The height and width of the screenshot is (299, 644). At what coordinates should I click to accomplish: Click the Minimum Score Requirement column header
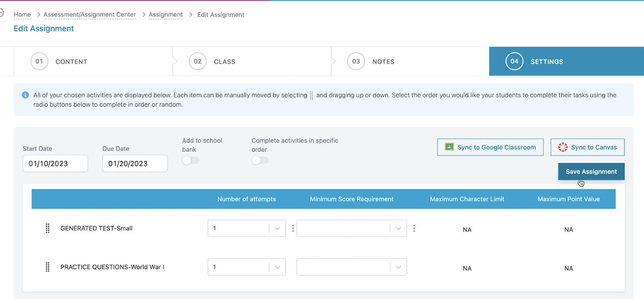pyautogui.click(x=352, y=199)
